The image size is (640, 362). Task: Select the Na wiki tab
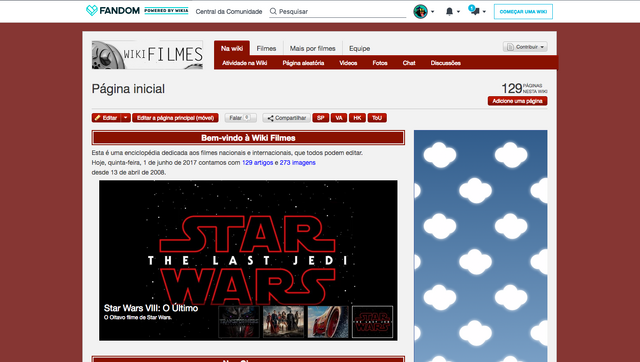pyautogui.click(x=232, y=48)
